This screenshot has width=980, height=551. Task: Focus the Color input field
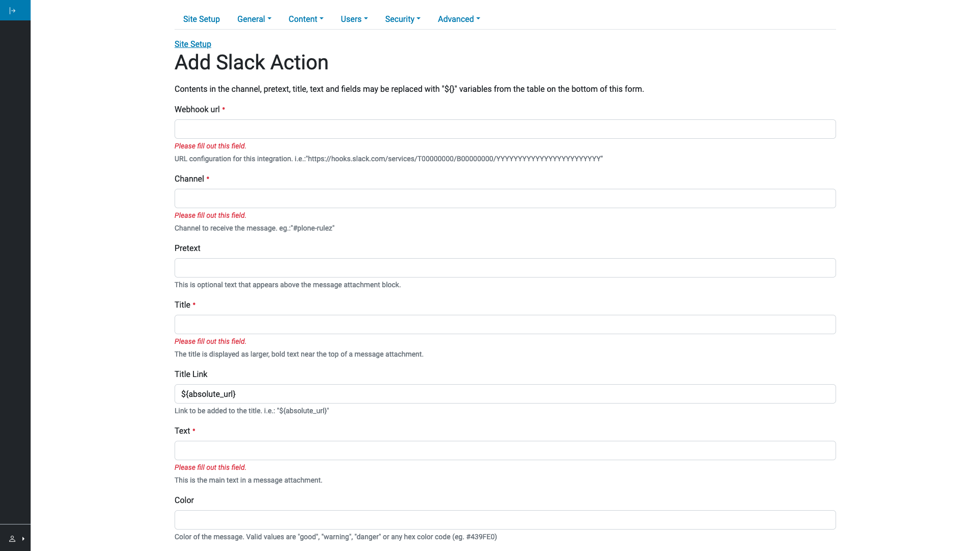tap(505, 520)
